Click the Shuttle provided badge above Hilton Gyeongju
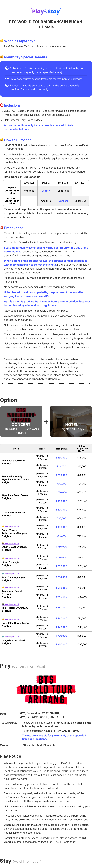 pyautogui.click(x=10, y=558)
